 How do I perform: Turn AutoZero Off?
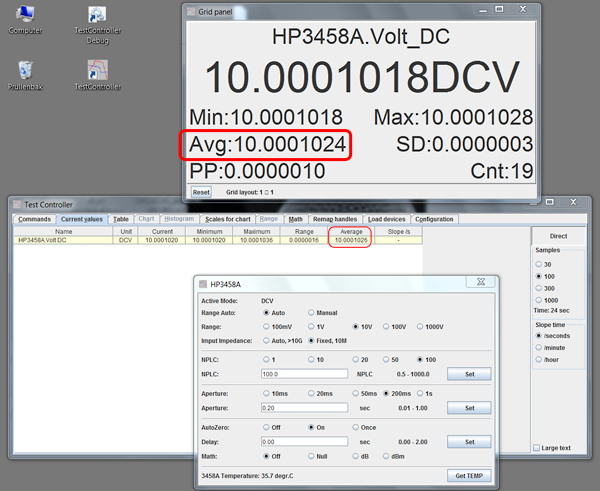[x=266, y=427]
